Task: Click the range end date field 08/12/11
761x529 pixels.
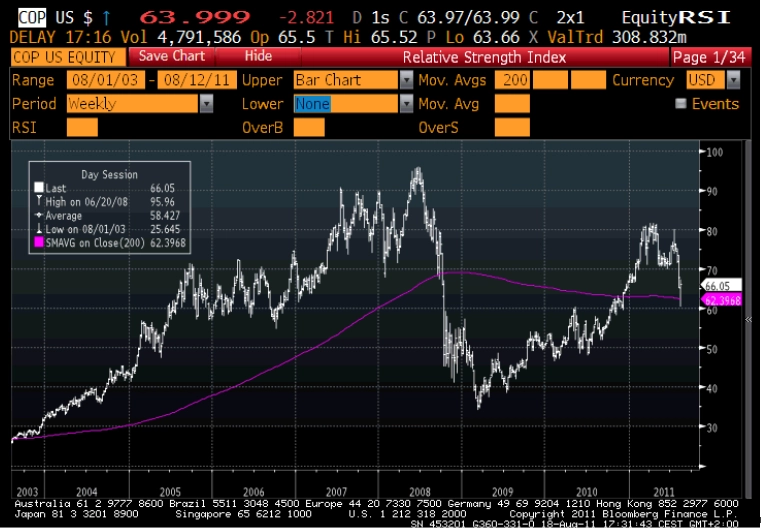Action: coord(198,80)
